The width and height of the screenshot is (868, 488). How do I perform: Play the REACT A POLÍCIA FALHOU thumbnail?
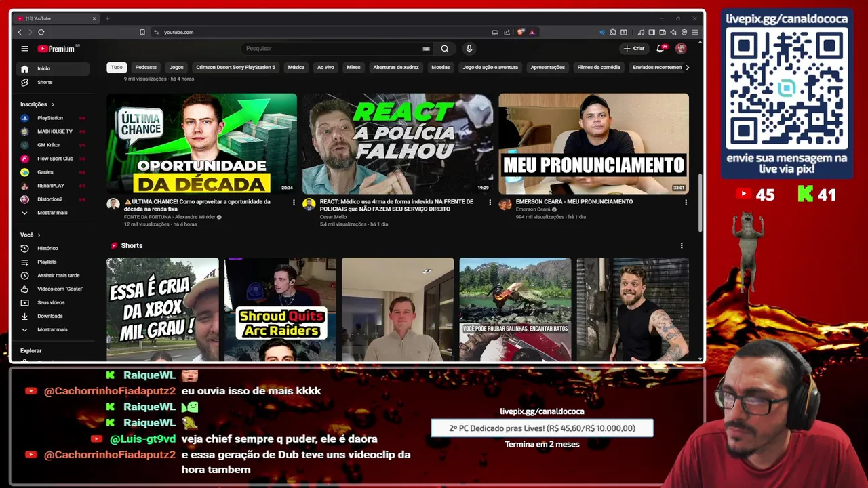point(397,144)
